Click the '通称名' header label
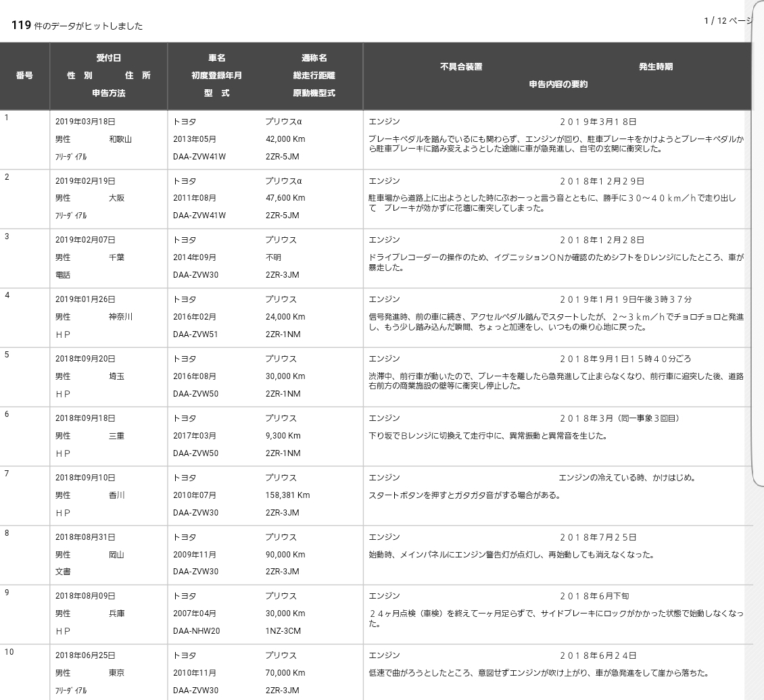 pos(314,58)
